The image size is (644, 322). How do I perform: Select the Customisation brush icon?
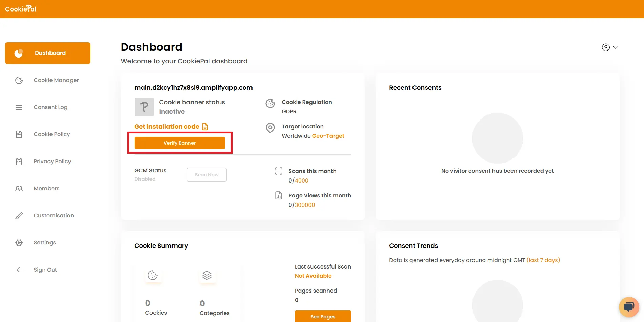click(19, 215)
